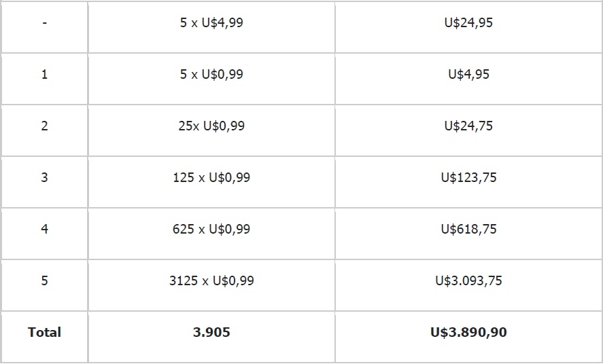Click the U$24,95 amount cell
This screenshot has height=364, width=603.
468,23
